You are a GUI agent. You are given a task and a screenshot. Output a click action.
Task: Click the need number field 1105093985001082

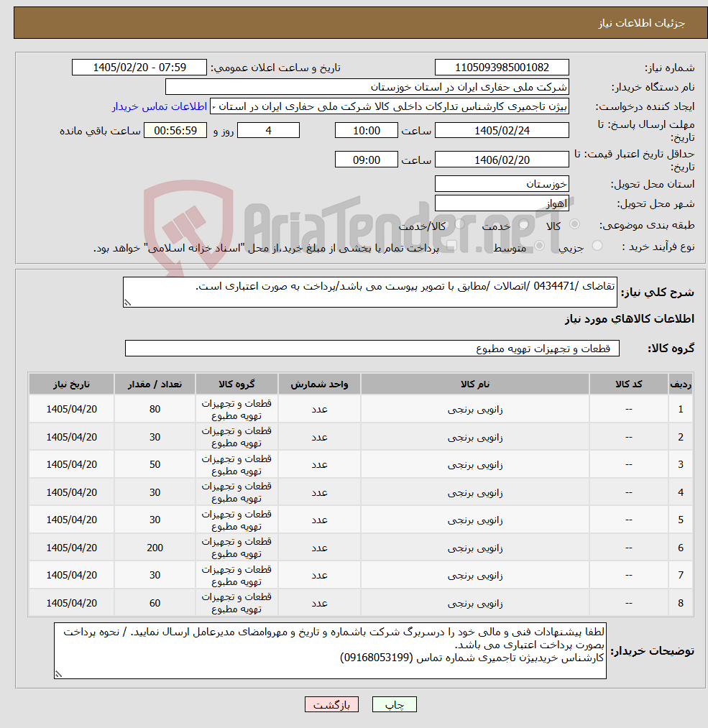(502, 68)
